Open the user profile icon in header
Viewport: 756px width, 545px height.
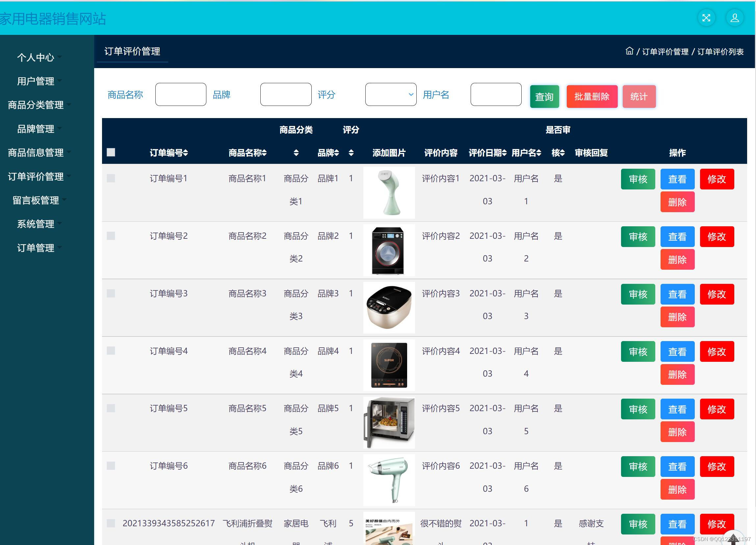tap(735, 18)
